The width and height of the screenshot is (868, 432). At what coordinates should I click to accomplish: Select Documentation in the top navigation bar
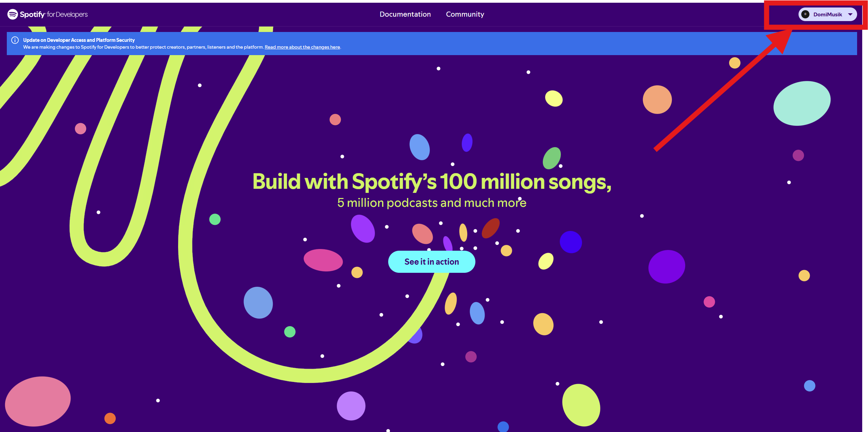[405, 14]
